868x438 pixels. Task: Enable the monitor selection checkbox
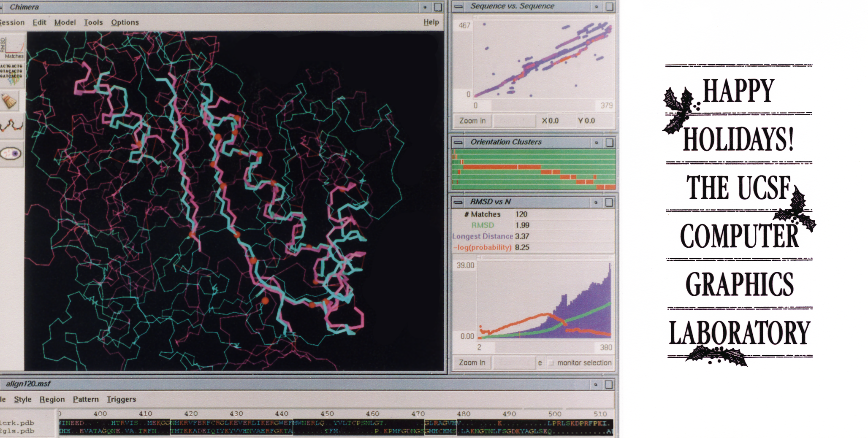(551, 363)
